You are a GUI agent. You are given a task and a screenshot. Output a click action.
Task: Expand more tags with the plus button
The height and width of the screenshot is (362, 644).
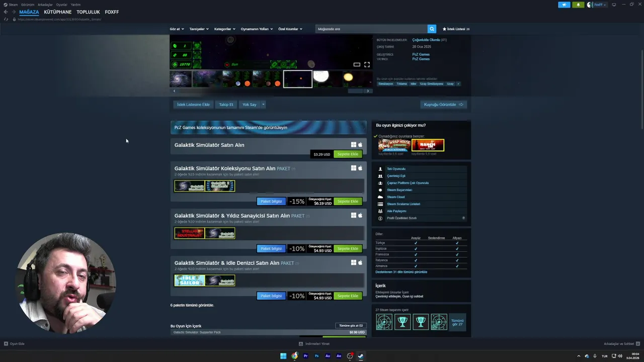coord(458,84)
